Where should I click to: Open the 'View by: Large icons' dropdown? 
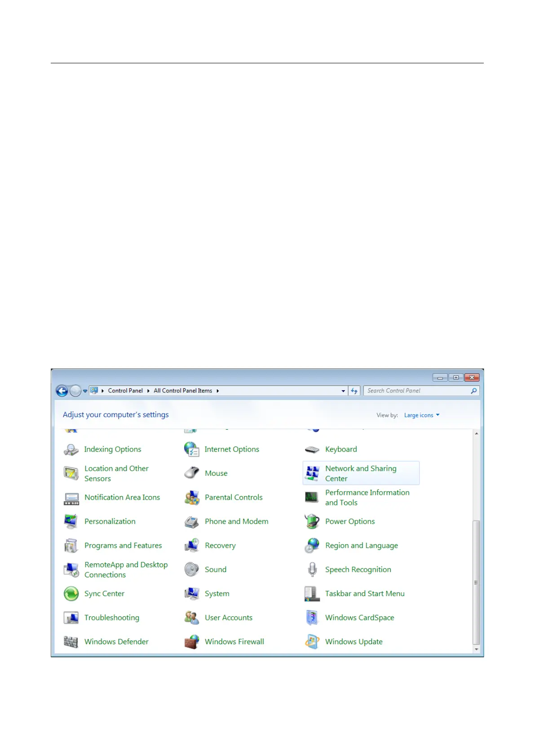422,415
